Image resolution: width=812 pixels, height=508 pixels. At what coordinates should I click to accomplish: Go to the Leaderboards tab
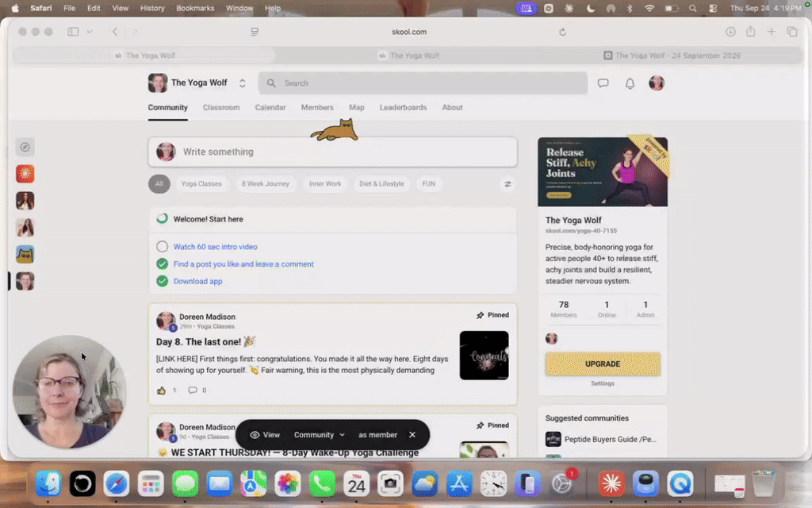[x=403, y=107]
